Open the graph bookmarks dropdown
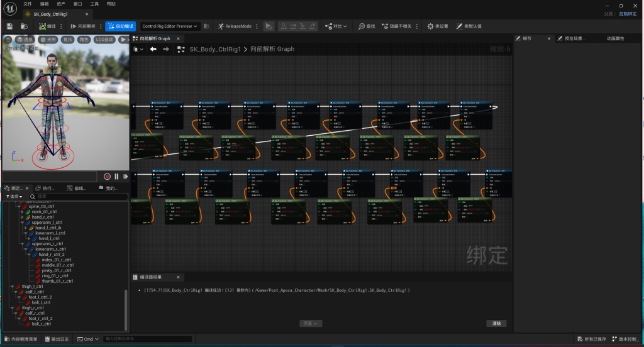The width and height of the screenshot is (644, 347). tap(138, 49)
